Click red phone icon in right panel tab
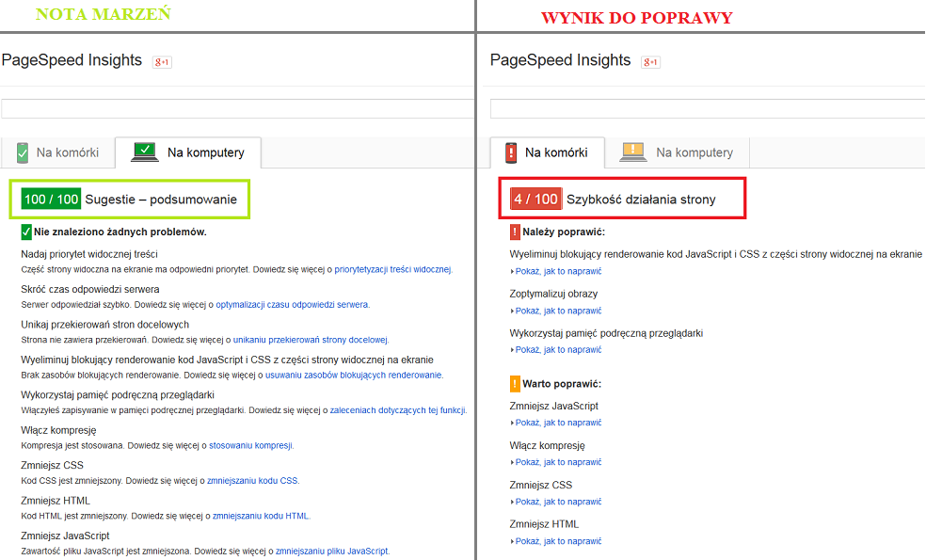This screenshot has height=560, width=926. (x=511, y=152)
